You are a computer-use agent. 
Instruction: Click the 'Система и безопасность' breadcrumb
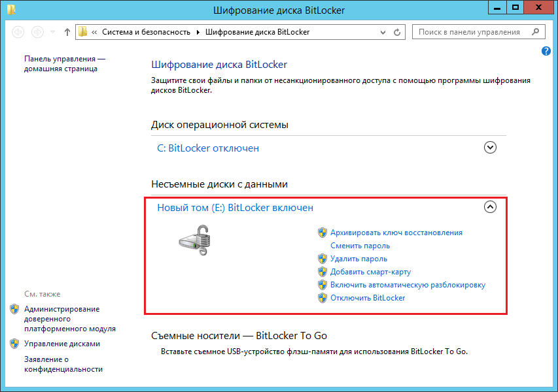click(x=147, y=32)
